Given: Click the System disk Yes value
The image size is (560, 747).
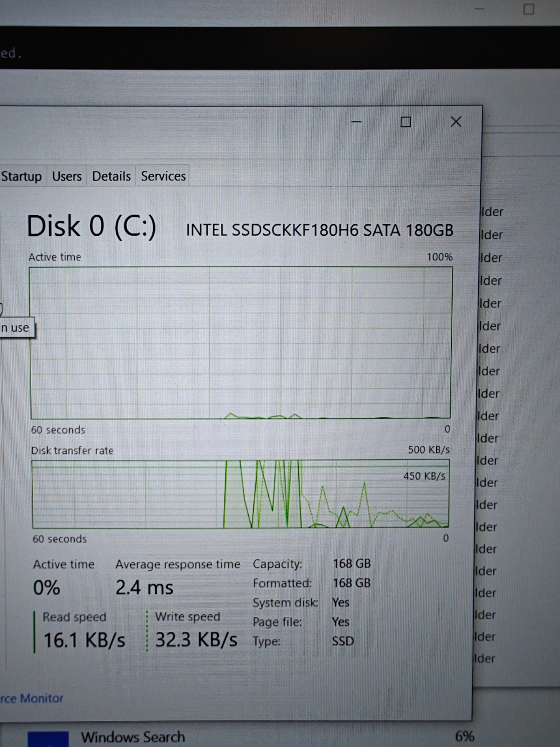Looking at the screenshot, I should (341, 603).
